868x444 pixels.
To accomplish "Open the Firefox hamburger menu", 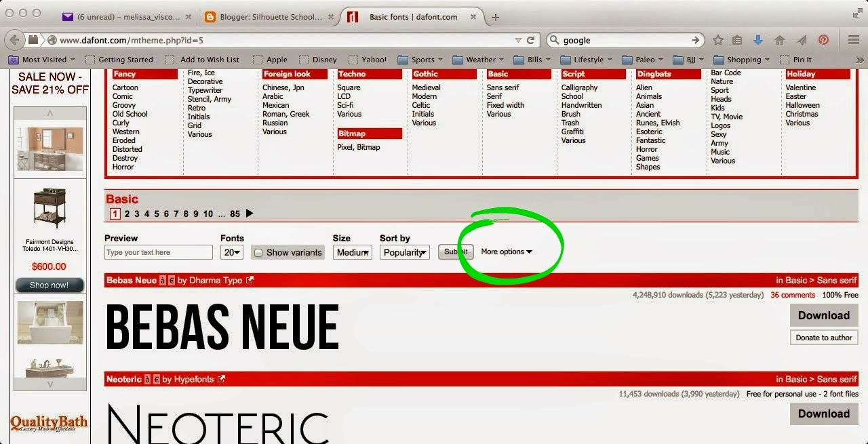I will (854, 40).
